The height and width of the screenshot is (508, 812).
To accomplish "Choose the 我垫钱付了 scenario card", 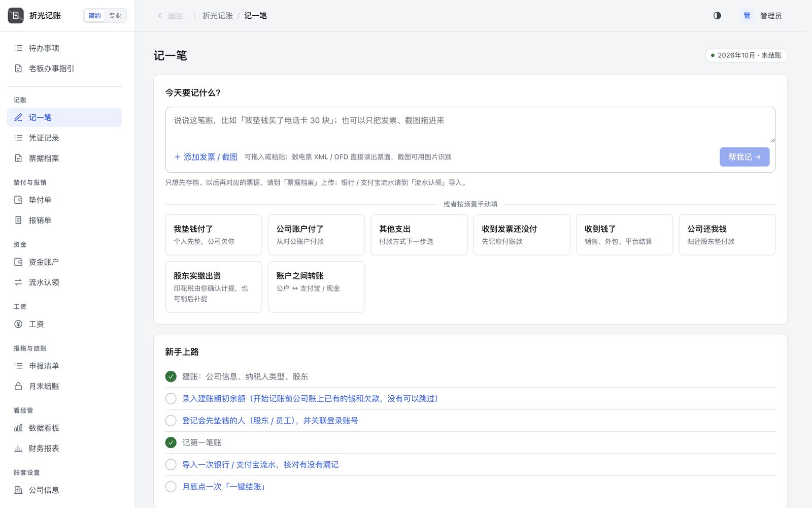I will click(214, 235).
